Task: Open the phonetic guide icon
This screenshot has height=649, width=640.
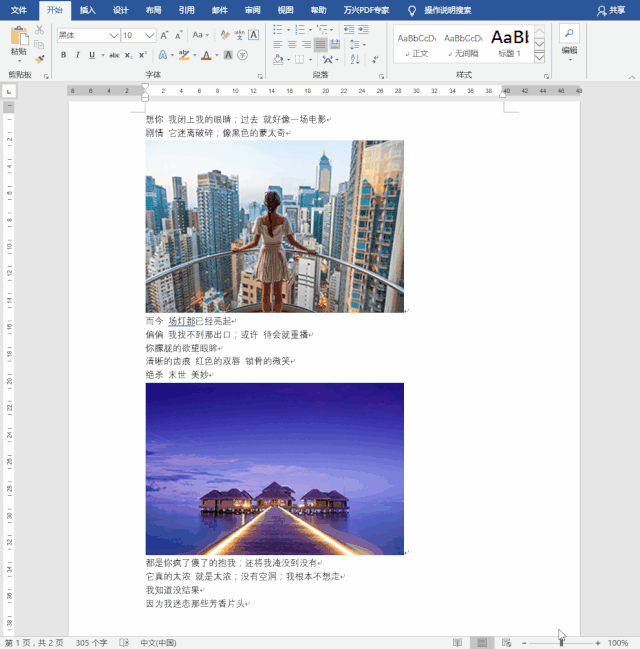Action: [239, 35]
